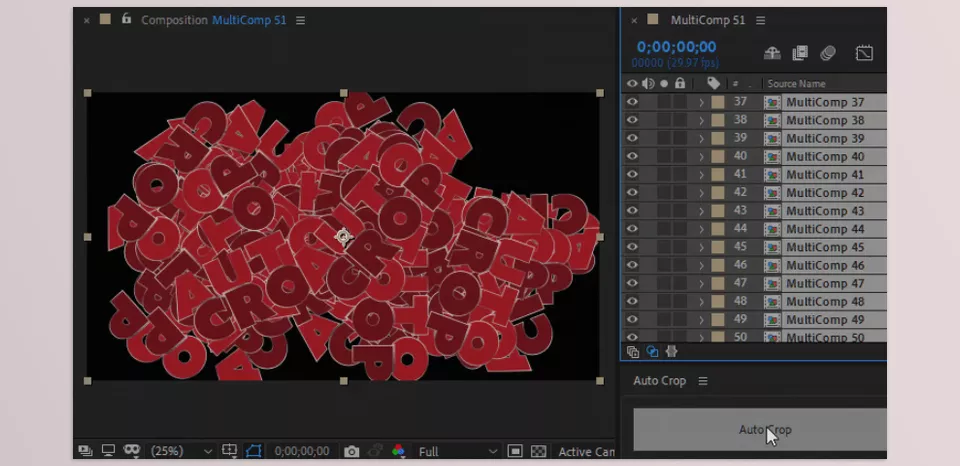Viewport: 960px width, 466px height.
Task: Hide layer MultiComp 38 with eye icon
Action: tap(632, 120)
